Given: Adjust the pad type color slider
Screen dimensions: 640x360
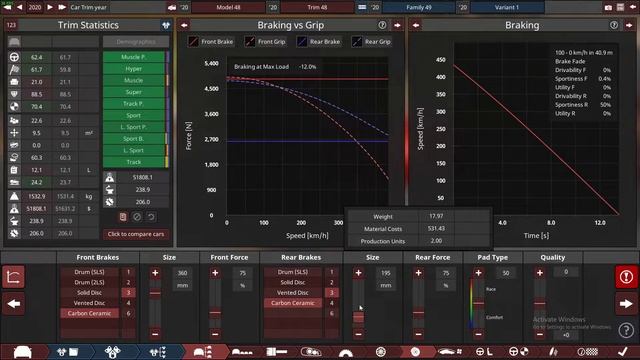Looking at the screenshot, I should (478, 303).
